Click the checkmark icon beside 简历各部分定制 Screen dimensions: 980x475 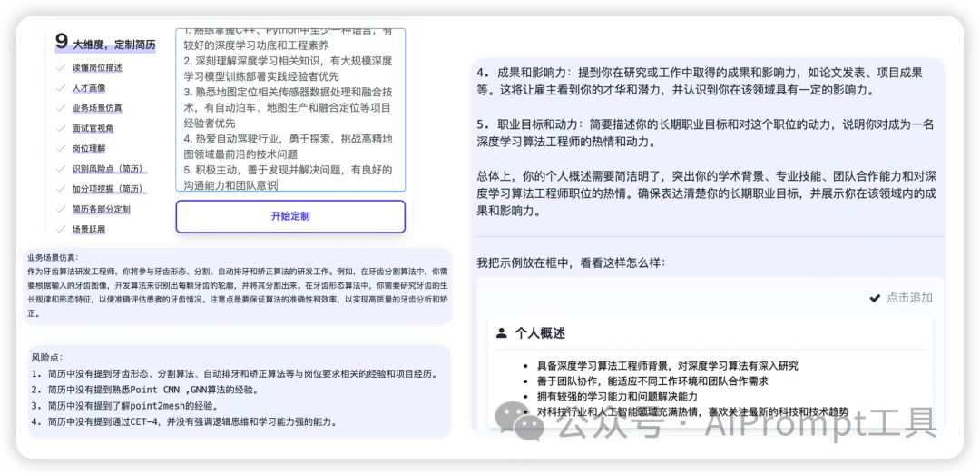coord(61,209)
